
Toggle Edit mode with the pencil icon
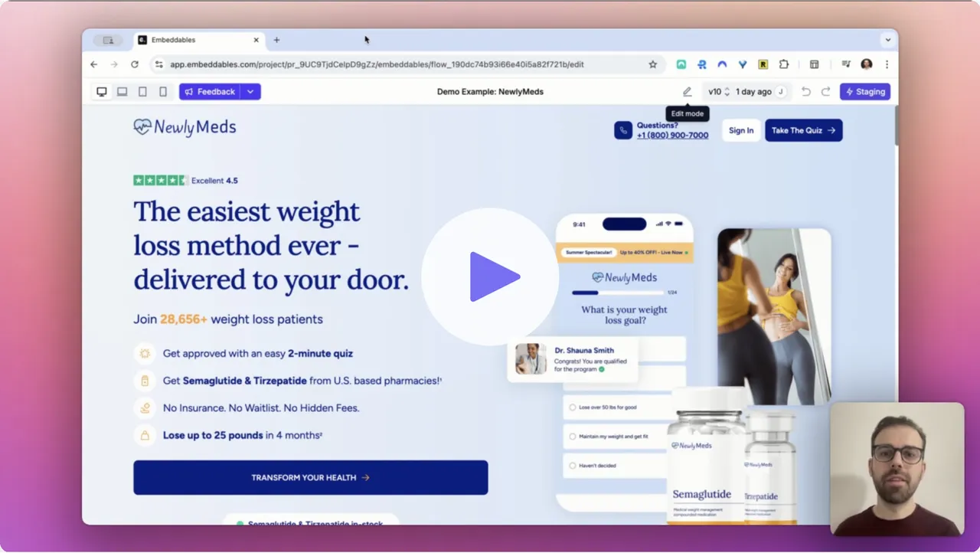point(688,92)
